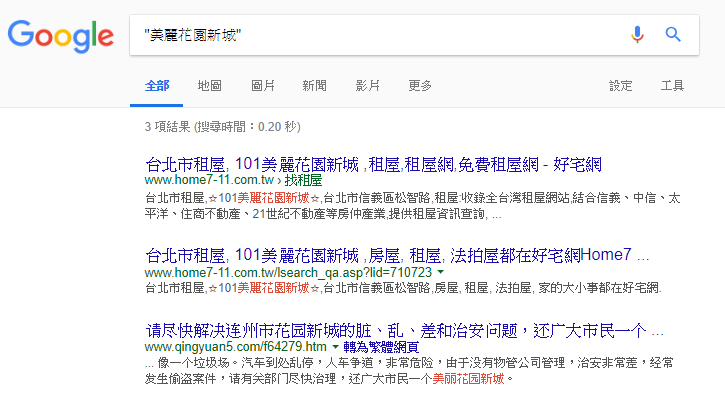This screenshot has width=725, height=398.
Task: Click the second result snippet ending 家的大小事都在好宅網
Action: point(403,288)
